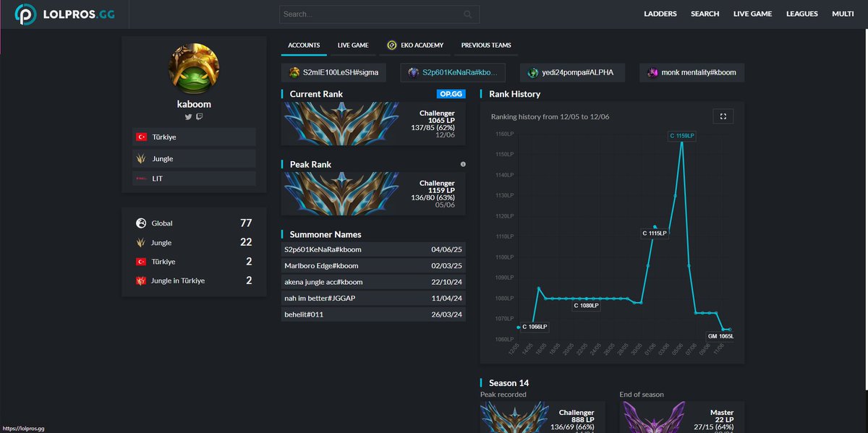868x433 pixels.
Task: Select the yedi24pompa#ALPHA account
Action: [573, 72]
